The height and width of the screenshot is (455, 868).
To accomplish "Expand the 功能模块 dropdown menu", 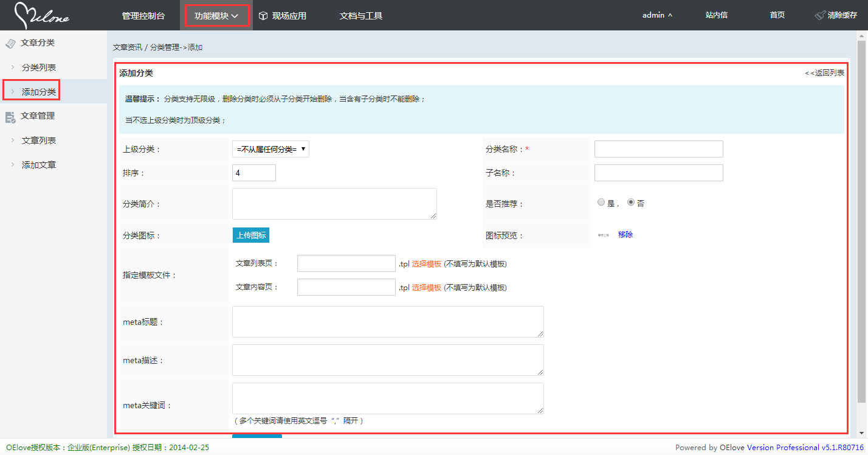I will pos(216,16).
